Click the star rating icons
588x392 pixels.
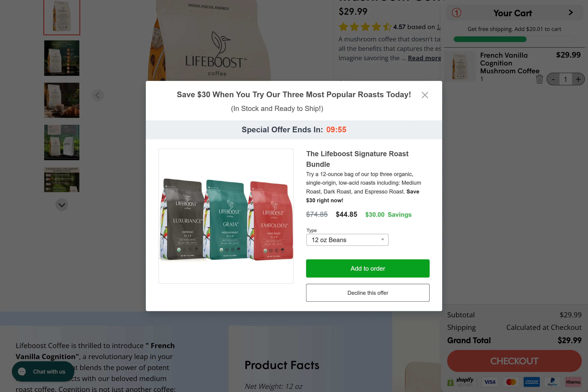pyautogui.click(x=365, y=27)
